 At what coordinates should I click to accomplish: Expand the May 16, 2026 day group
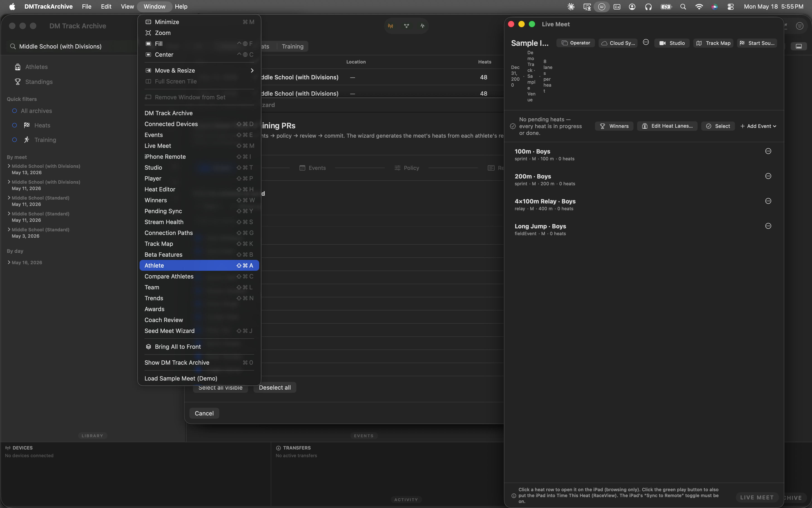[x=9, y=262]
